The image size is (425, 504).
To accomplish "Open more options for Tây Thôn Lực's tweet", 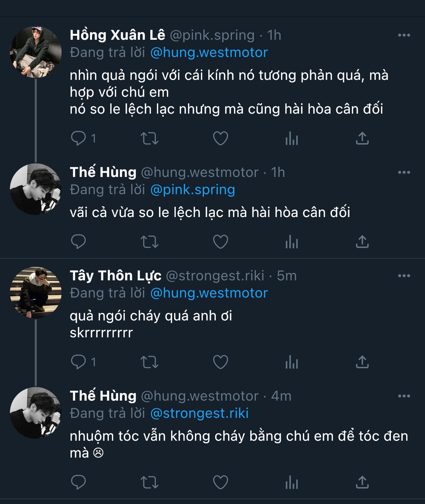I will 404,276.
